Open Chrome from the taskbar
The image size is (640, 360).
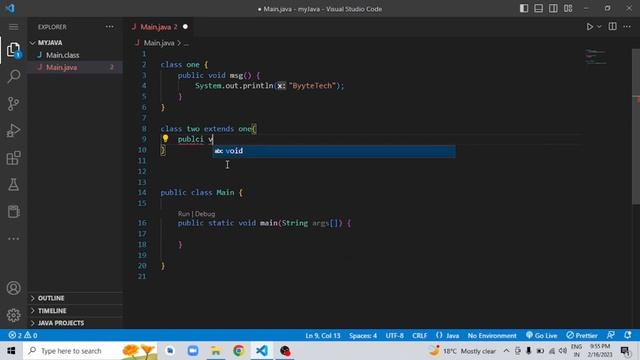point(239,351)
